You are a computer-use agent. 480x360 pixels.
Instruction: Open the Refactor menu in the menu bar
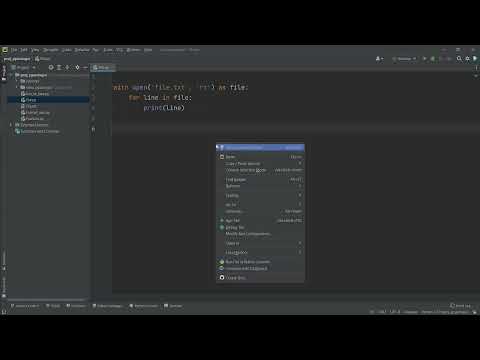tap(82, 50)
